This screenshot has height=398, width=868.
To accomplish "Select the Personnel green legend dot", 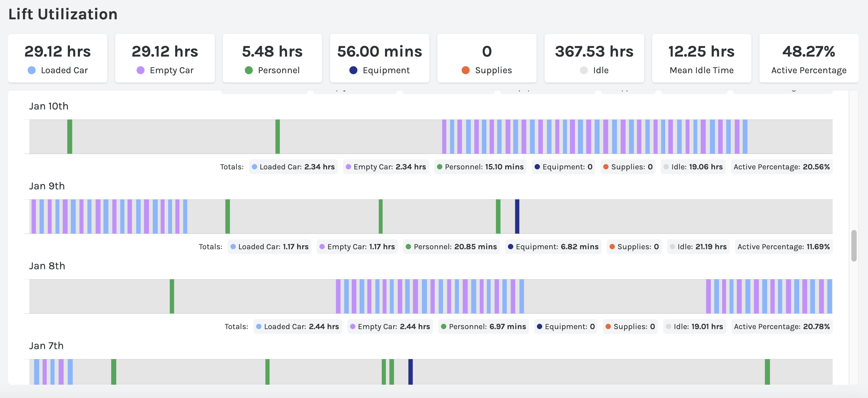I will click(x=249, y=70).
